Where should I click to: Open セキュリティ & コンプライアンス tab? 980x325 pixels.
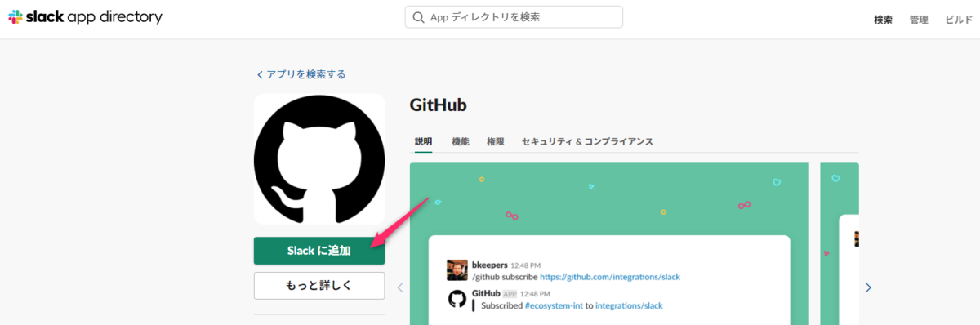tap(587, 141)
